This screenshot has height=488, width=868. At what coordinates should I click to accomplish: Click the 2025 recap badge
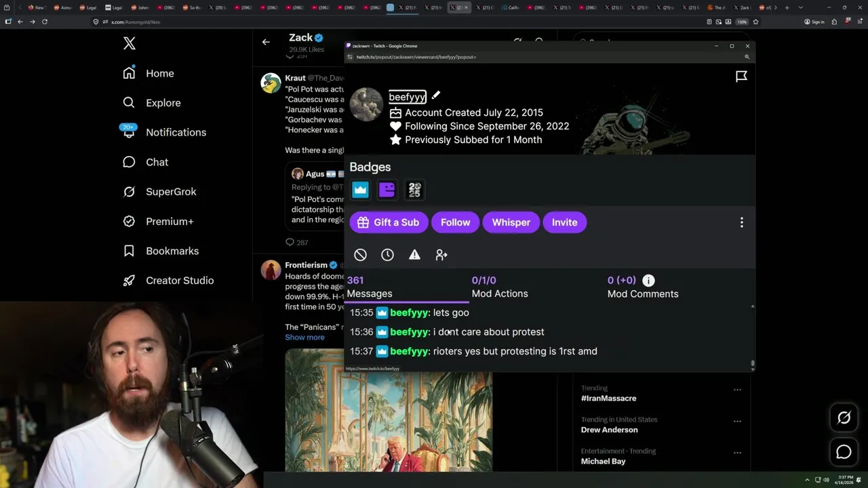pyautogui.click(x=414, y=190)
